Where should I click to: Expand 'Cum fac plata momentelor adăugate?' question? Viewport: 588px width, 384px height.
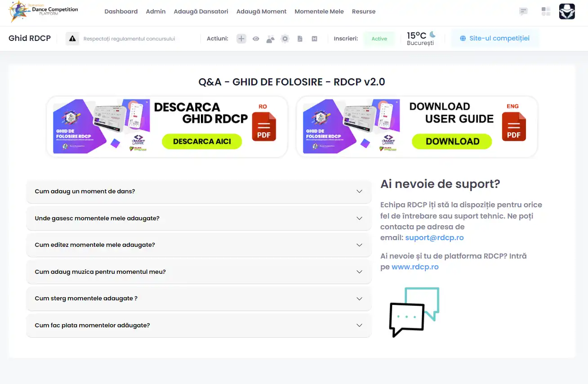point(199,326)
